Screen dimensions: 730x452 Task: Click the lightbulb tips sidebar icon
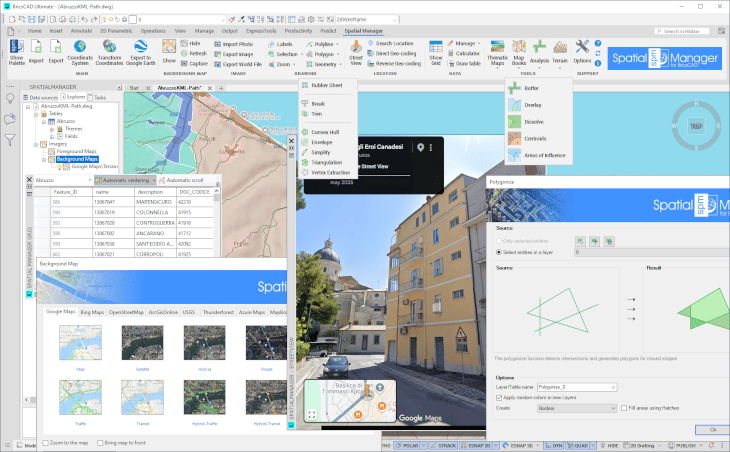(10, 99)
